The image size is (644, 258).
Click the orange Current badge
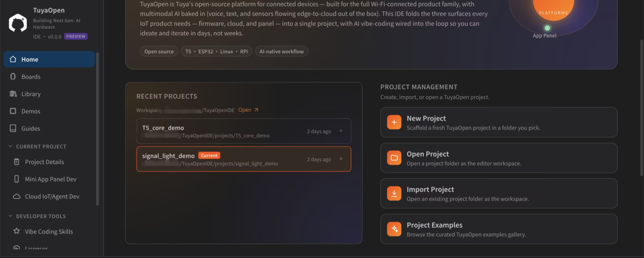coord(209,155)
